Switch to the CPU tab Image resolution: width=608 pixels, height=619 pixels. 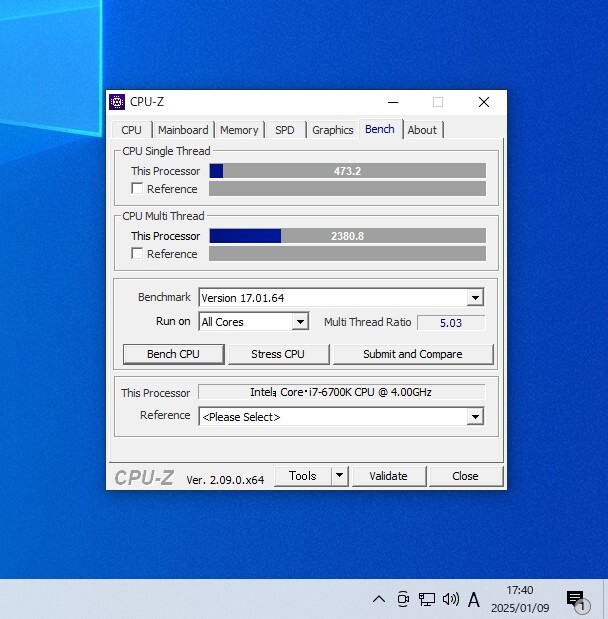click(x=131, y=130)
